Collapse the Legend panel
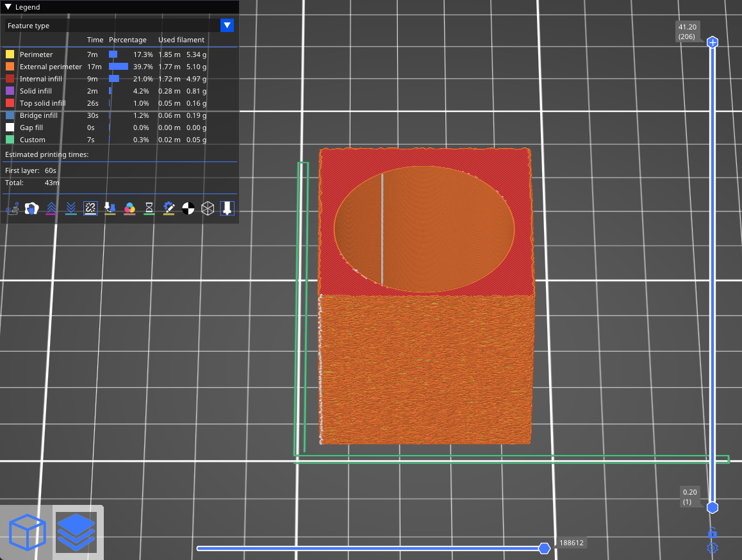The image size is (742, 560). coord(8,7)
